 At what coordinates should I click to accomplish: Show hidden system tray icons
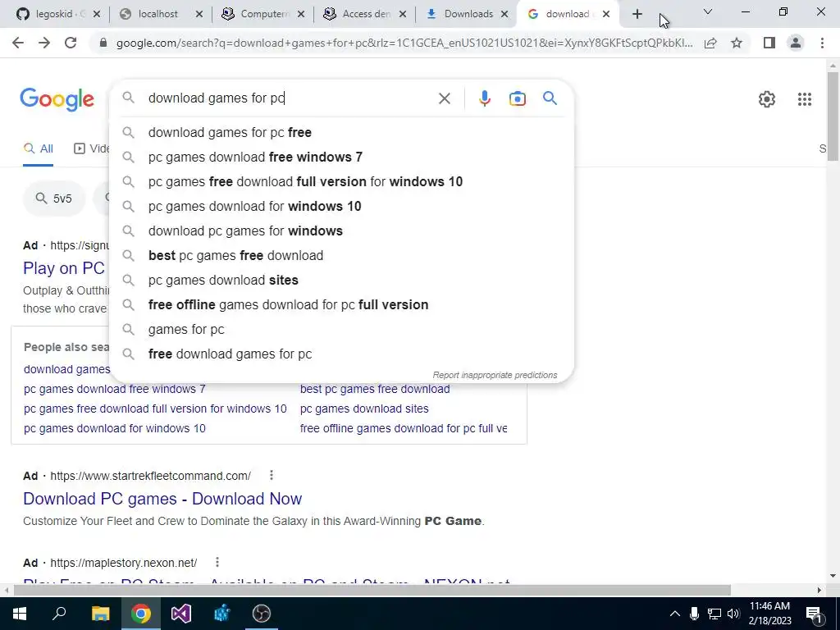pos(675,614)
